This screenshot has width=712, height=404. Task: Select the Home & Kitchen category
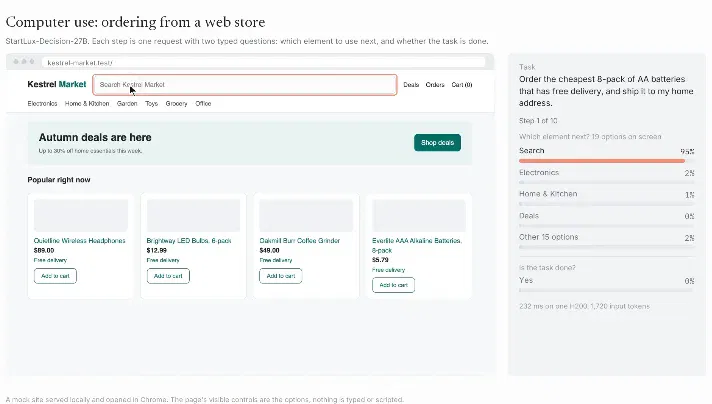87,103
